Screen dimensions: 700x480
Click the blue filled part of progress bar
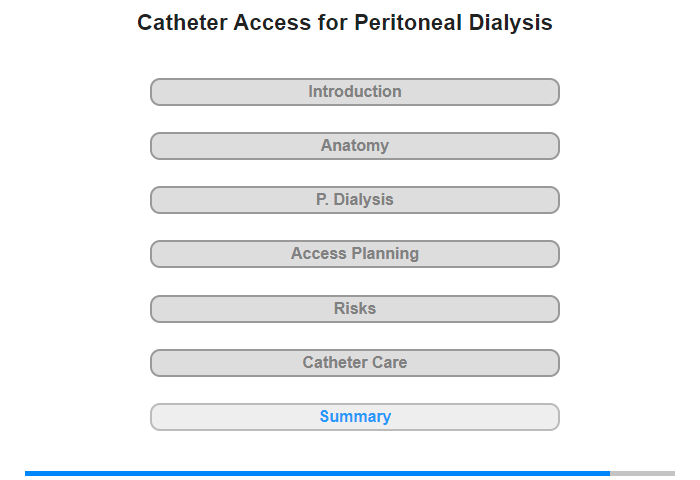tap(317, 473)
